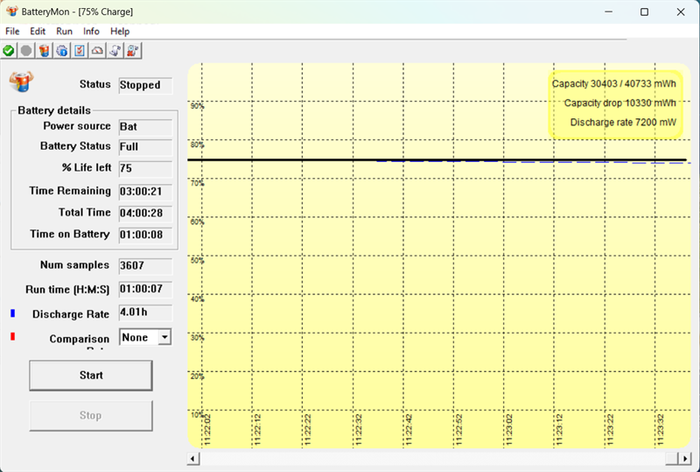700x472 pixels.
Task: Open the Help menu
Action: (120, 31)
